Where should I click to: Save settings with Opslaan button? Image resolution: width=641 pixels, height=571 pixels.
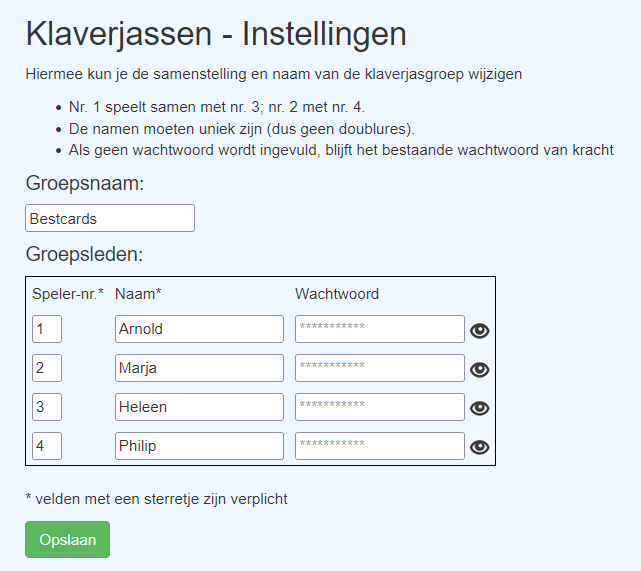67,540
